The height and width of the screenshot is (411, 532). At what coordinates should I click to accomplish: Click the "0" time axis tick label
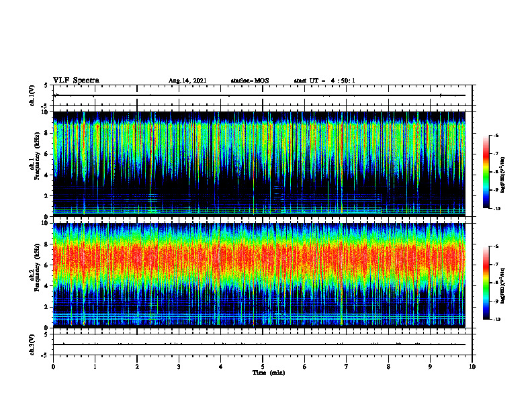(53, 367)
